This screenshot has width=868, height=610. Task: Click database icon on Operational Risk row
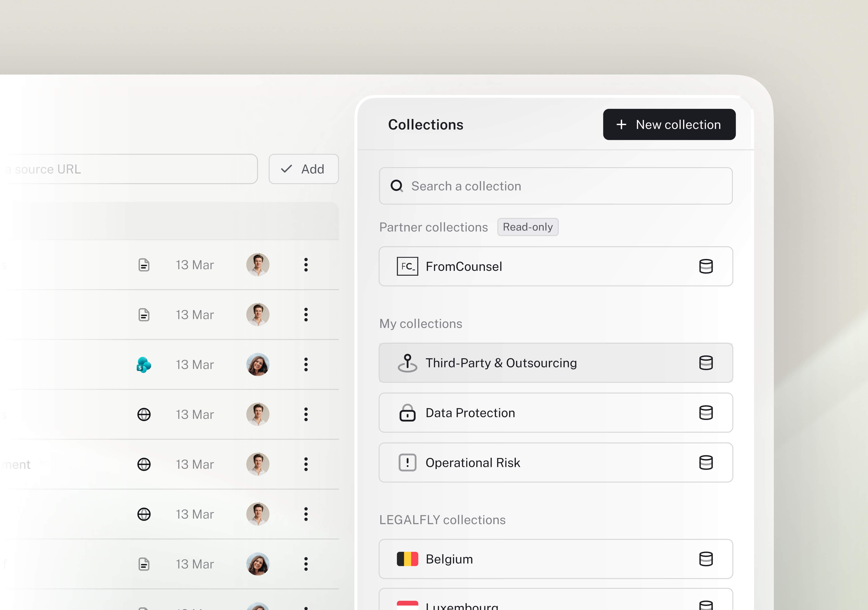[x=705, y=463]
